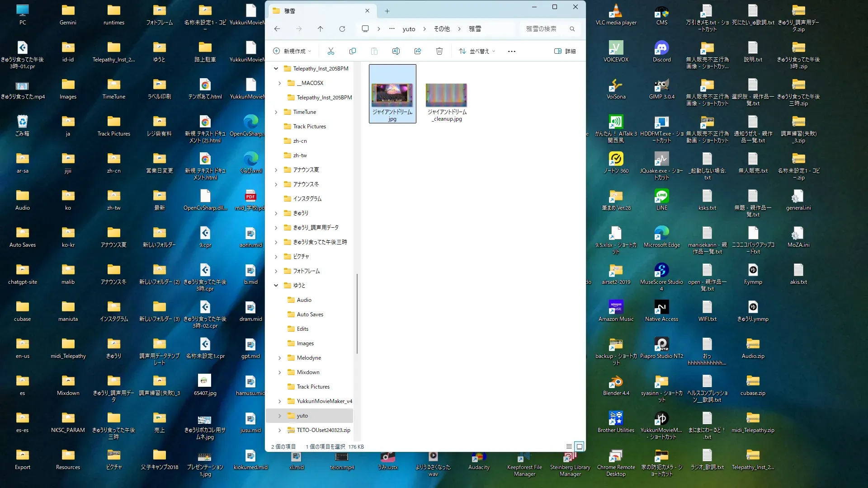This screenshot has height=488, width=868.
Task: Toggle the 詳細 details pane
Action: tap(565, 52)
